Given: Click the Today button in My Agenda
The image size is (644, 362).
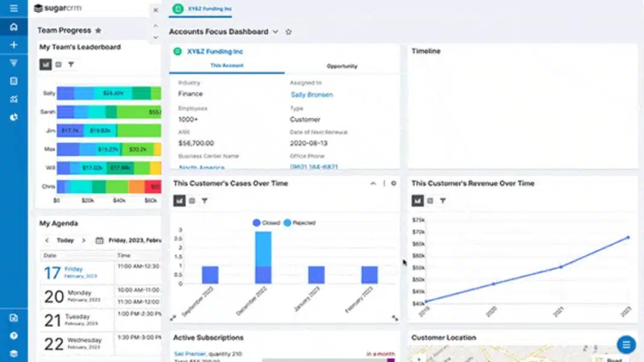Looking at the screenshot, I should 65,240.
